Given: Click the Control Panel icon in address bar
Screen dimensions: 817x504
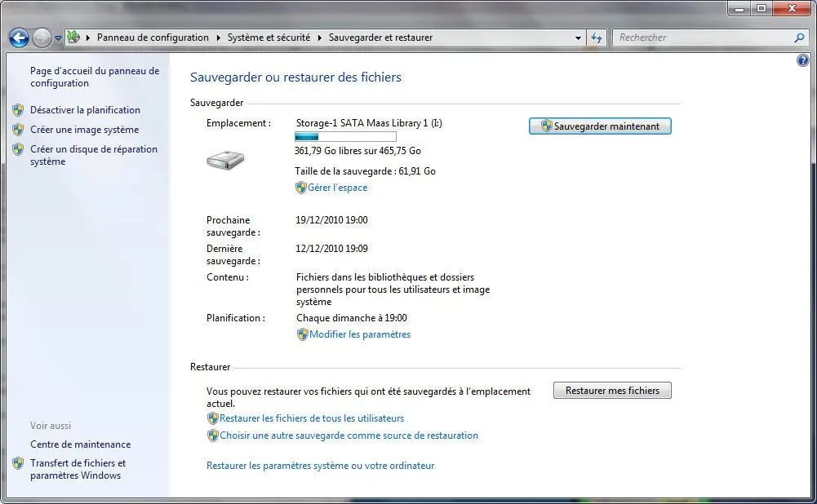Looking at the screenshot, I should (73, 37).
